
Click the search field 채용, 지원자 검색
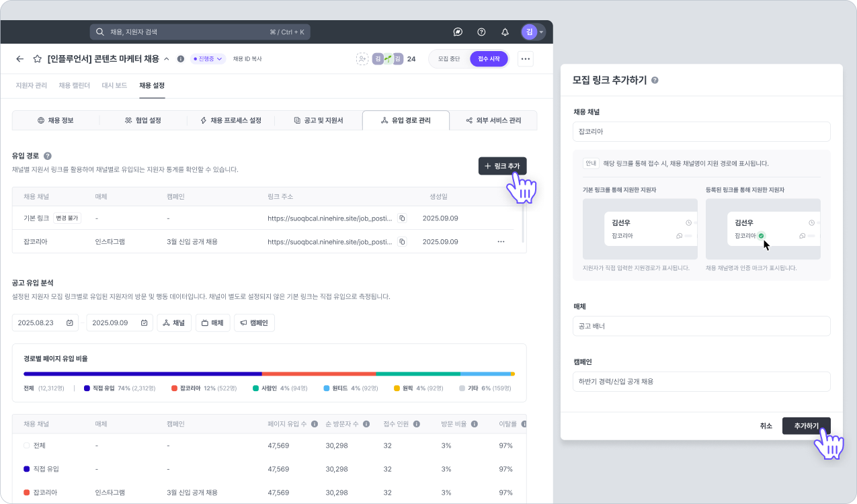pos(200,32)
